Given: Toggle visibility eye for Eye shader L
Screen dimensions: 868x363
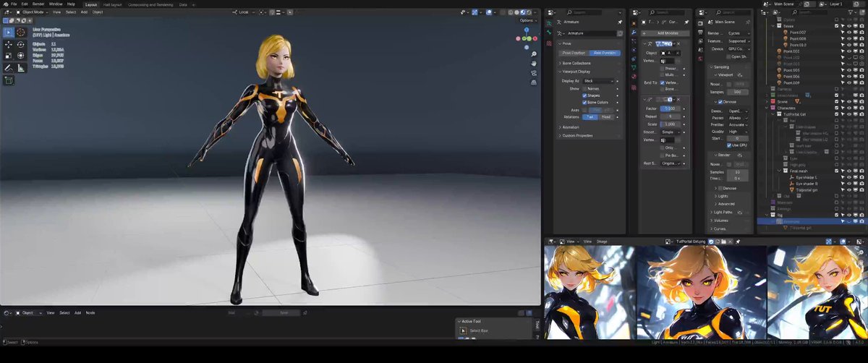Looking at the screenshot, I should click(x=850, y=177).
